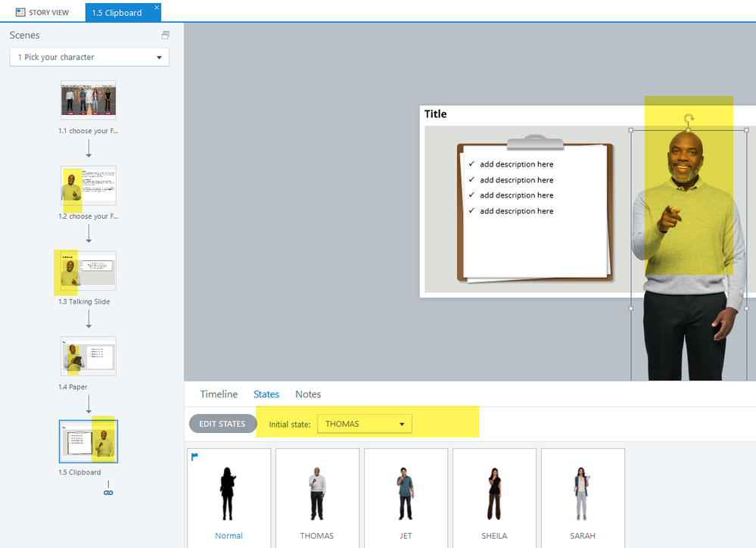Screen dimensions: 756x548
Task: Click the link icon below slide 1.5
Action: tap(108, 493)
